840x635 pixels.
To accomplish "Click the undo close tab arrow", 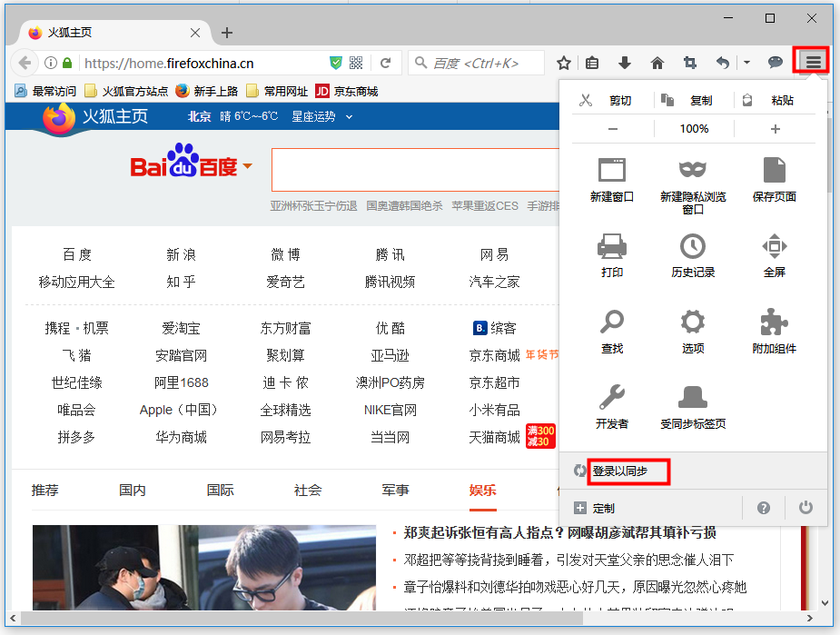I will point(723,63).
